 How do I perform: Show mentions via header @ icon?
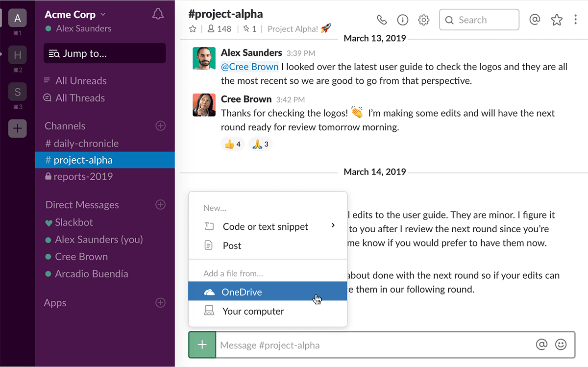pos(535,20)
